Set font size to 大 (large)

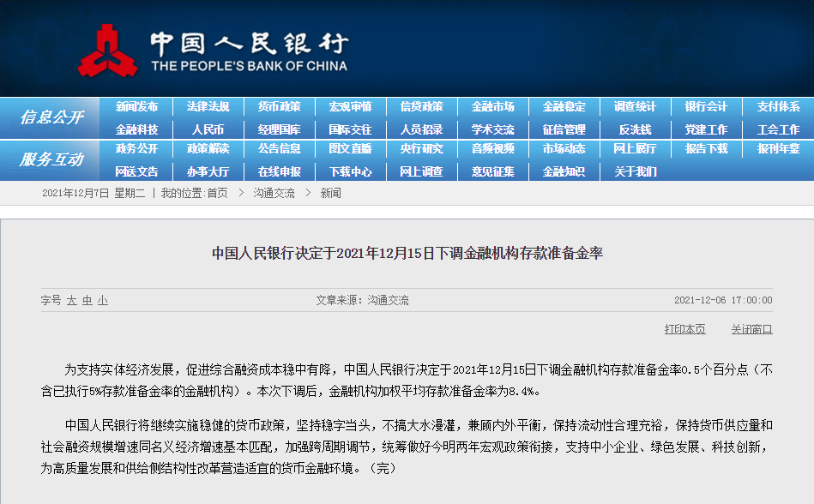(72, 301)
